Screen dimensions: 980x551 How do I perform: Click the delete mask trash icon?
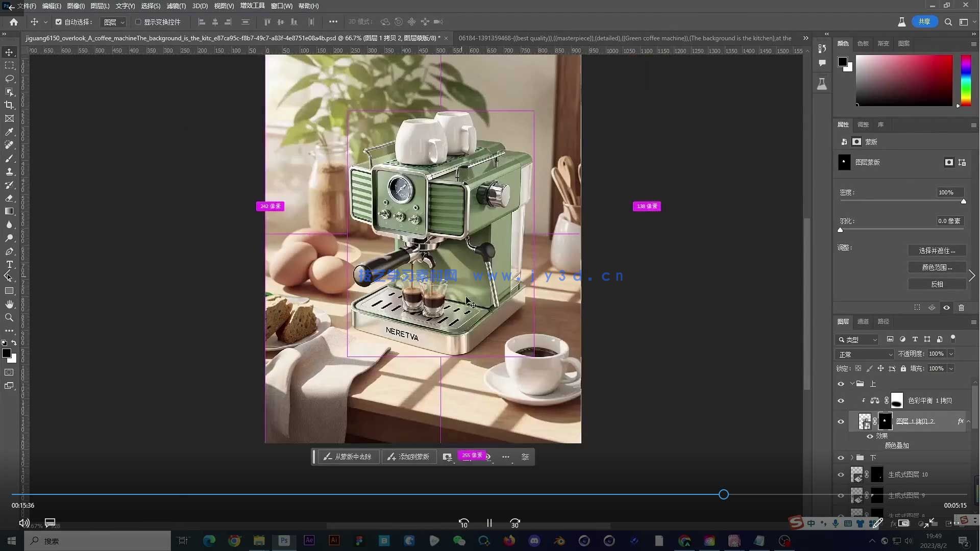(x=961, y=308)
